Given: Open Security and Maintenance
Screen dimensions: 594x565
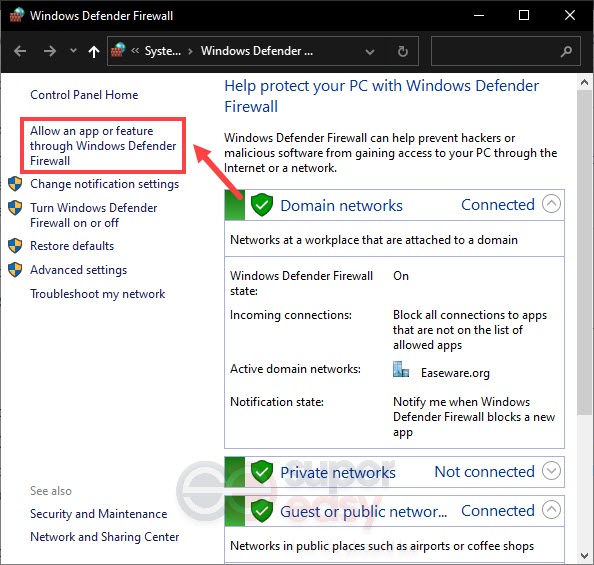Looking at the screenshot, I should (x=98, y=514).
